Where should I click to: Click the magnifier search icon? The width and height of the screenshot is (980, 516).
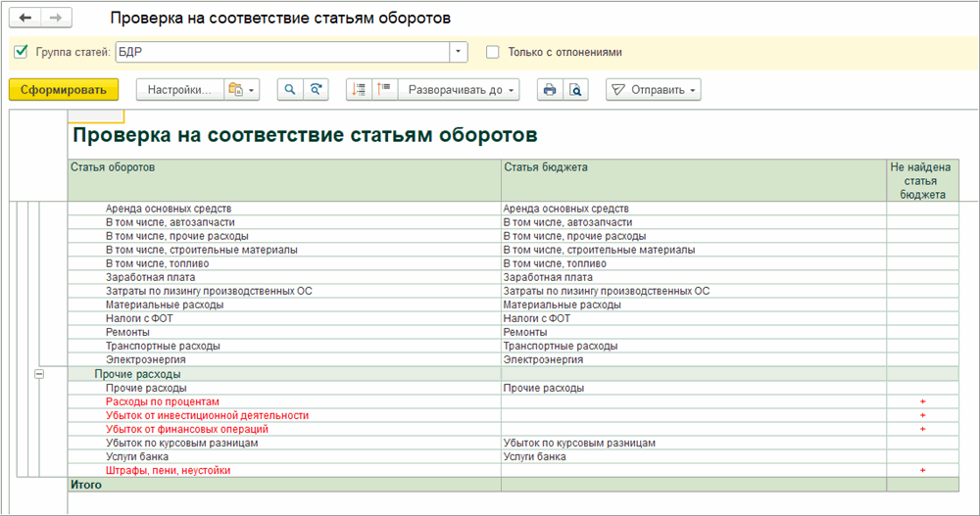(290, 90)
